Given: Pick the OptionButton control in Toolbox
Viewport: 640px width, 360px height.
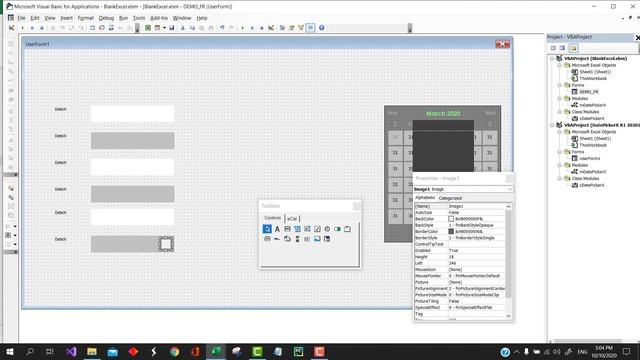Looking at the screenshot, I should (x=327, y=229).
